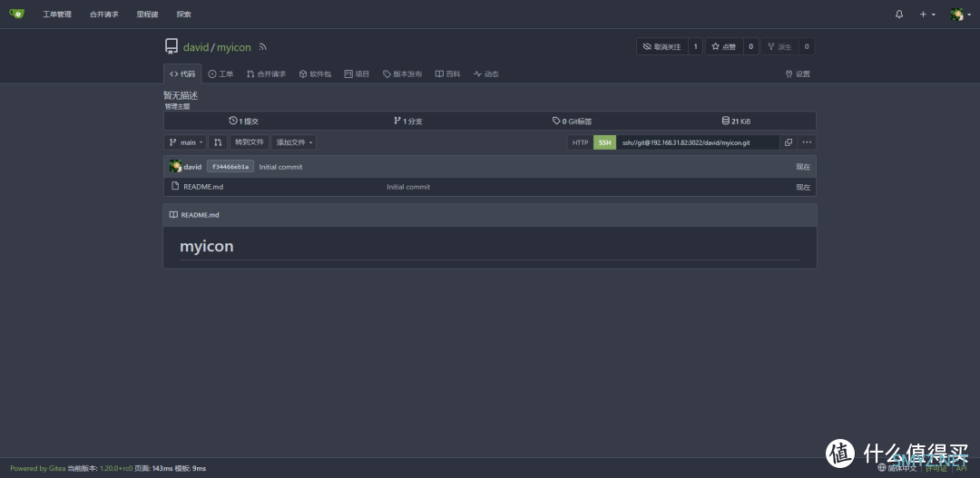This screenshot has width=980, height=478.
Task: Open the main branch dropdown
Action: [185, 142]
